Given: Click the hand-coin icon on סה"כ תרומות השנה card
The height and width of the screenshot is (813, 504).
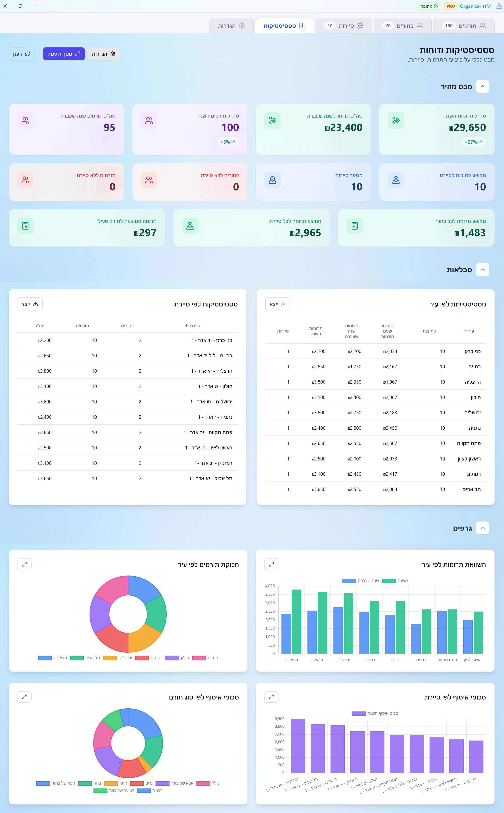Looking at the screenshot, I should (x=396, y=120).
